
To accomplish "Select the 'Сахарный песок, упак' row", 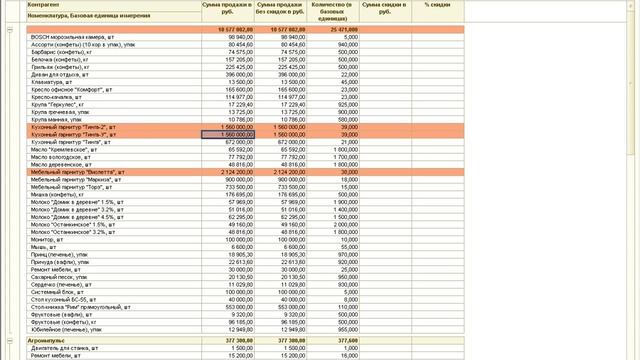I will click(245, 277).
